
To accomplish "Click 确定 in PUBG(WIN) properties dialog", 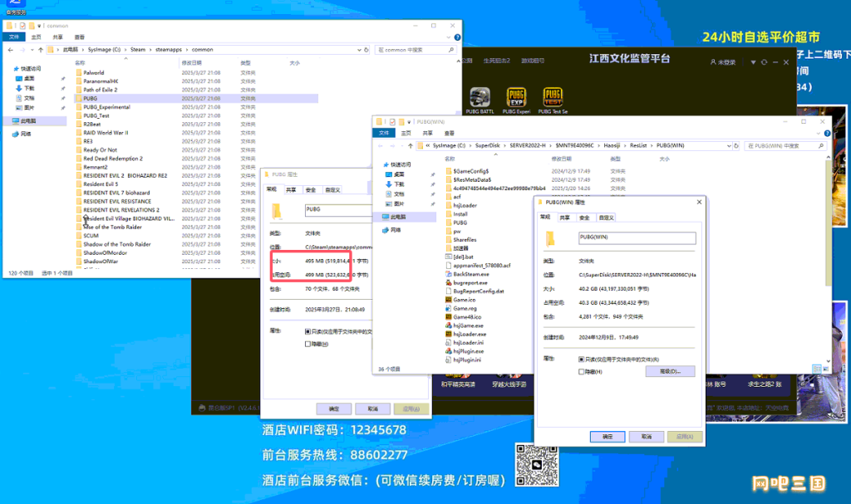I will pos(608,437).
